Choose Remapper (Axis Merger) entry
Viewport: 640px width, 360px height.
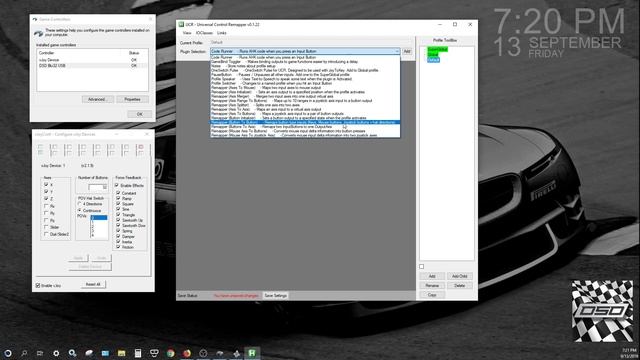point(305,96)
